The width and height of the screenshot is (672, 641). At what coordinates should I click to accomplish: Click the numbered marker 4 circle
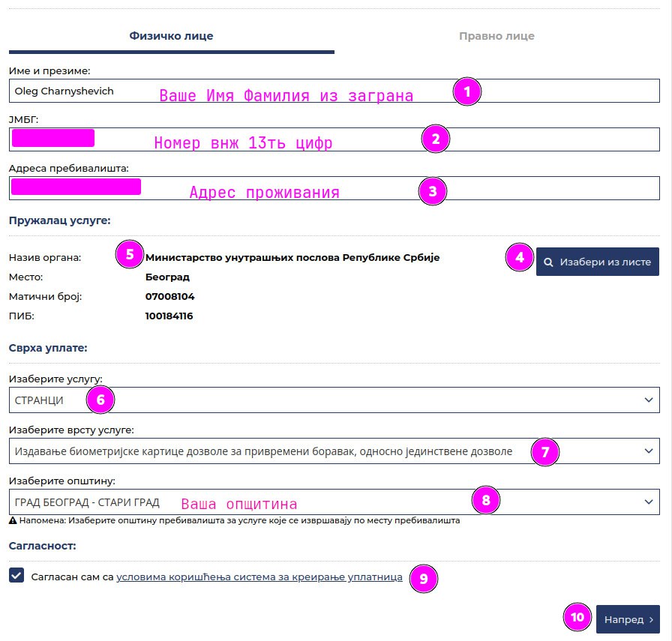pyautogui.click(x=519, y=257)
